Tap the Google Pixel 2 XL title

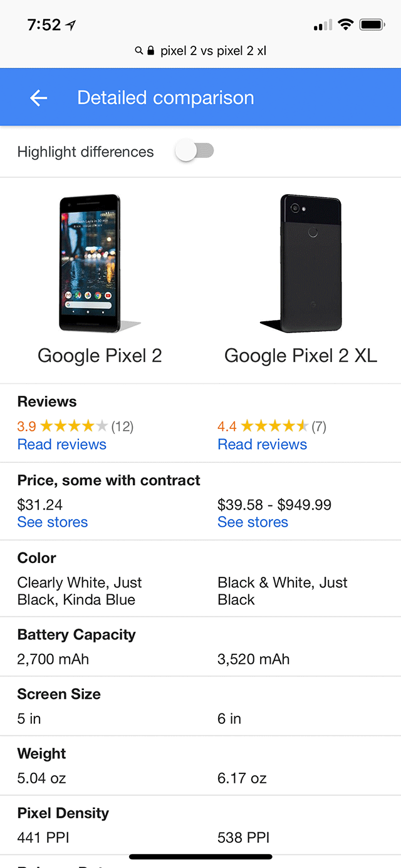pyautogui.click(x=301, y=356)
